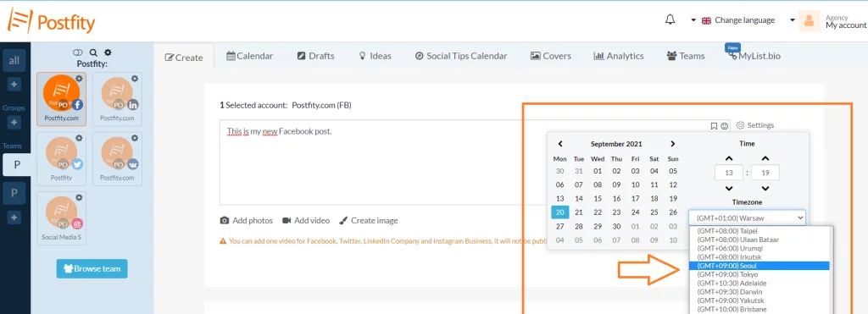Click Add photos
Viewport: 868px width, 314px height.
tap(247, 221)
